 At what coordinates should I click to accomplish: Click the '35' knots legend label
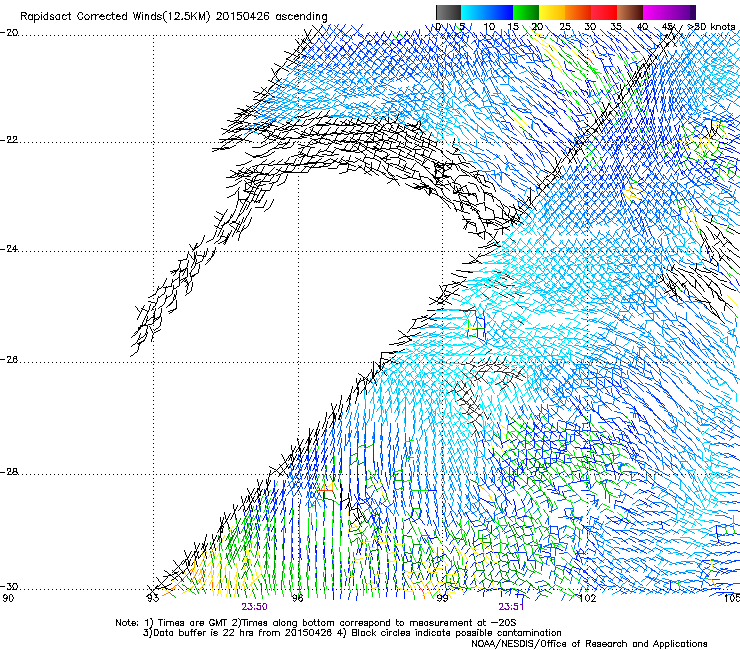click(x=616, y=27)
